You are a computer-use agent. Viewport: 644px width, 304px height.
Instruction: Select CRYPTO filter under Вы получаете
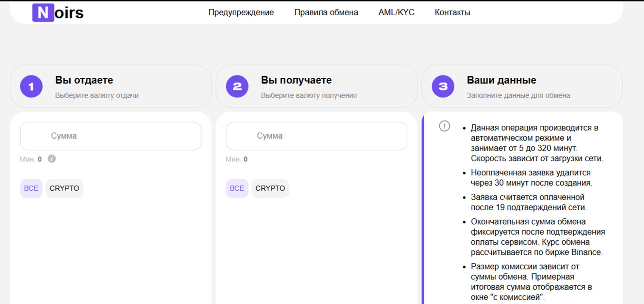tap(270, 188)
